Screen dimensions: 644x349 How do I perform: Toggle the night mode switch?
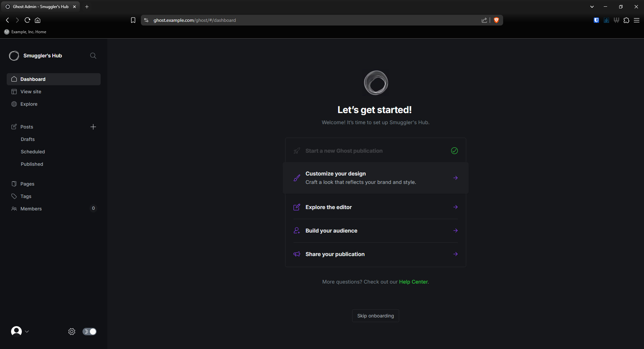click(90, 332)
